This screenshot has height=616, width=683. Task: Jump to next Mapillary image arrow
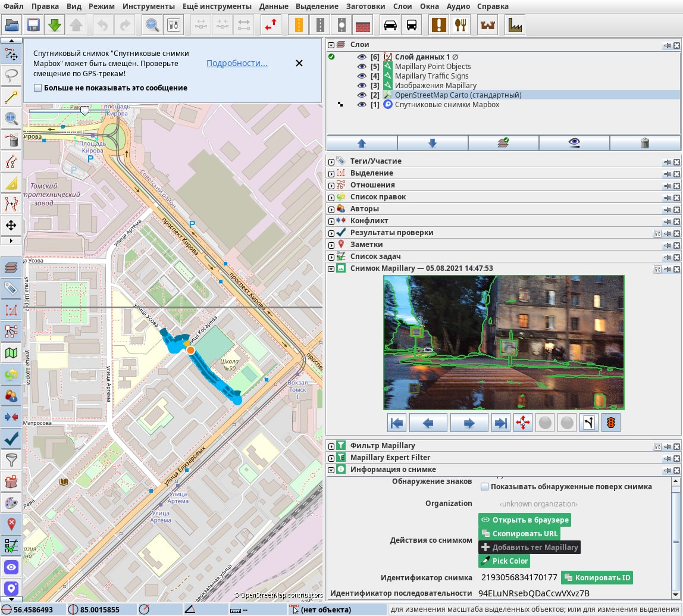469,423
